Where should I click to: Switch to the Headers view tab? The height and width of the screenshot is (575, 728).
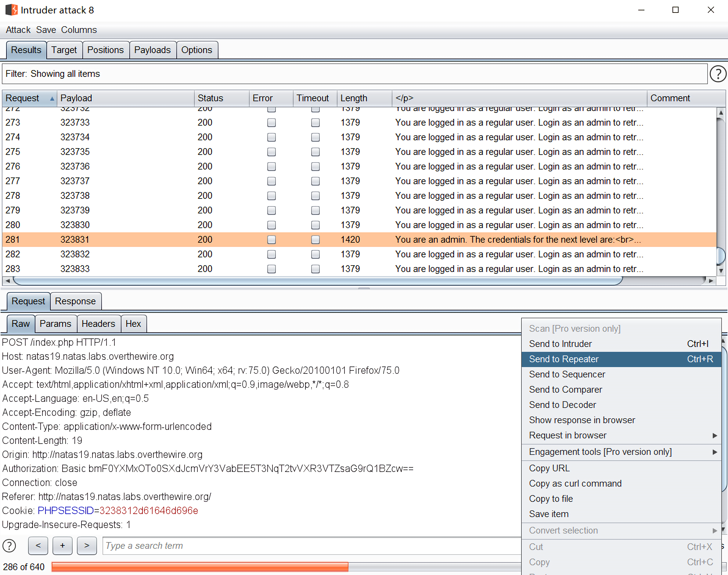pos(98,323)
